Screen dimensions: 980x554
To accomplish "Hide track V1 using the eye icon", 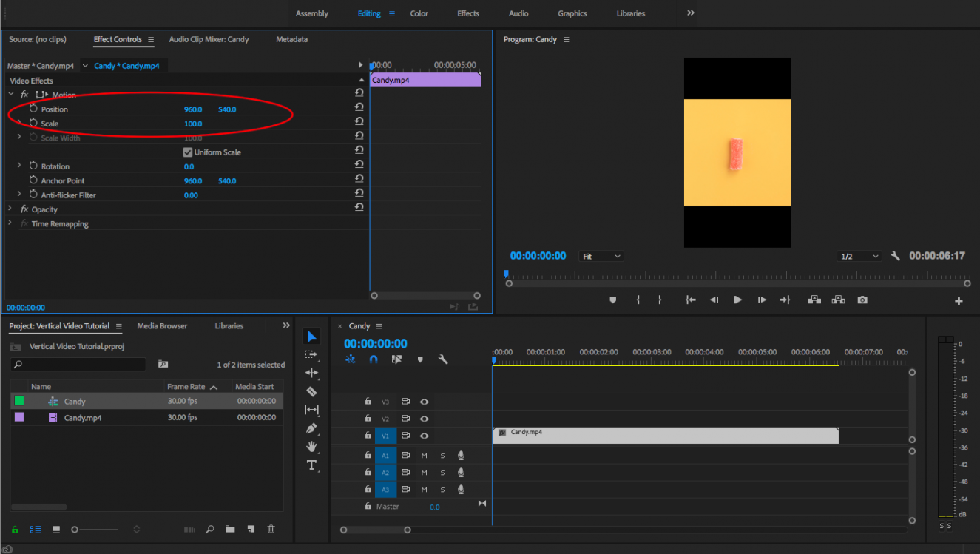I will coord(425,436).
